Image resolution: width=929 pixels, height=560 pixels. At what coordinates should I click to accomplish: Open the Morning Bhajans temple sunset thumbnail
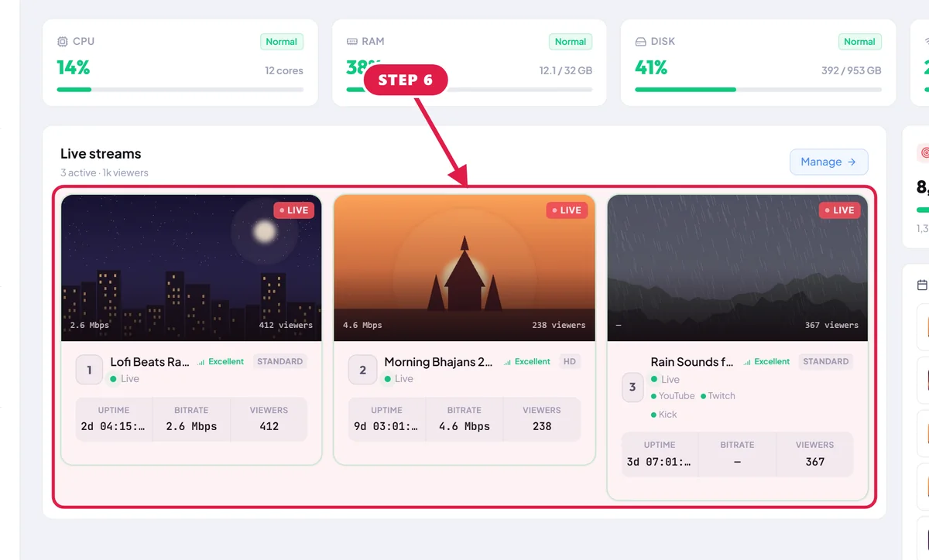click(464, 268)
